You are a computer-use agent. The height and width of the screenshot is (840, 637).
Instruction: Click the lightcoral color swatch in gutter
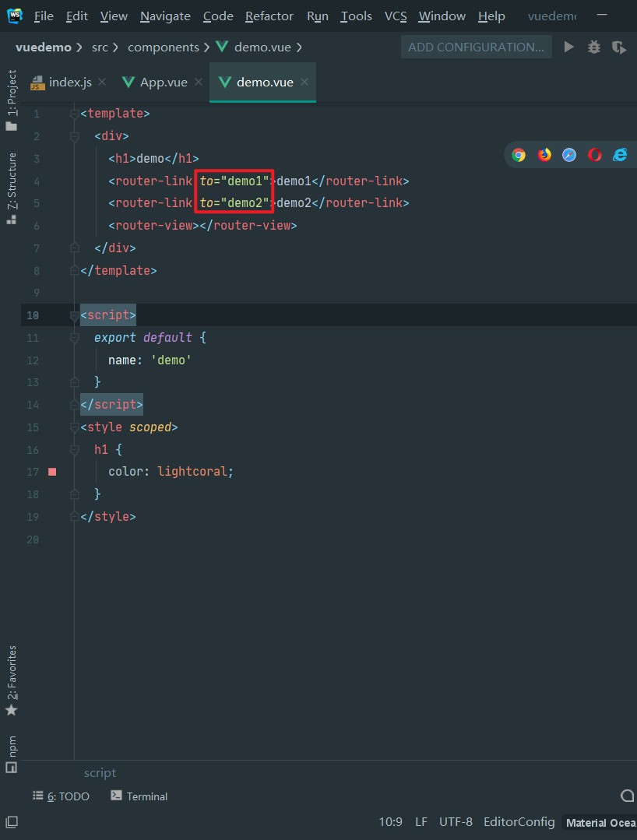(52, 472)
